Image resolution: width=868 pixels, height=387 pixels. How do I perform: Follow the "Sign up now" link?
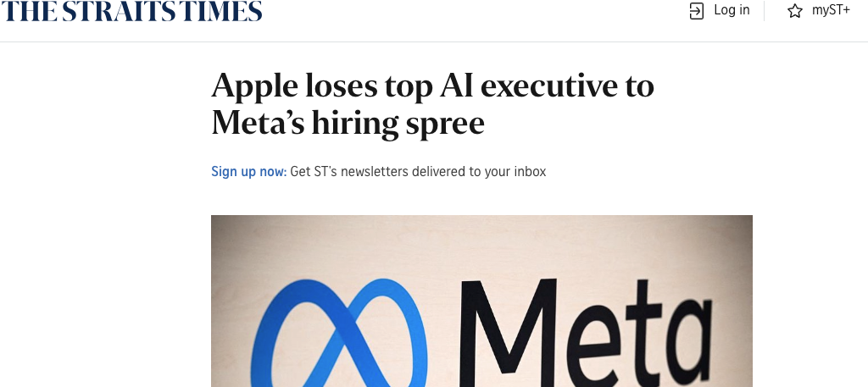248,172
